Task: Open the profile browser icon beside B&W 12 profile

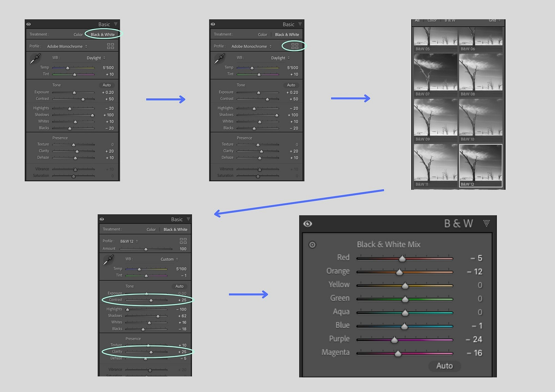Action: coord(183,241)
